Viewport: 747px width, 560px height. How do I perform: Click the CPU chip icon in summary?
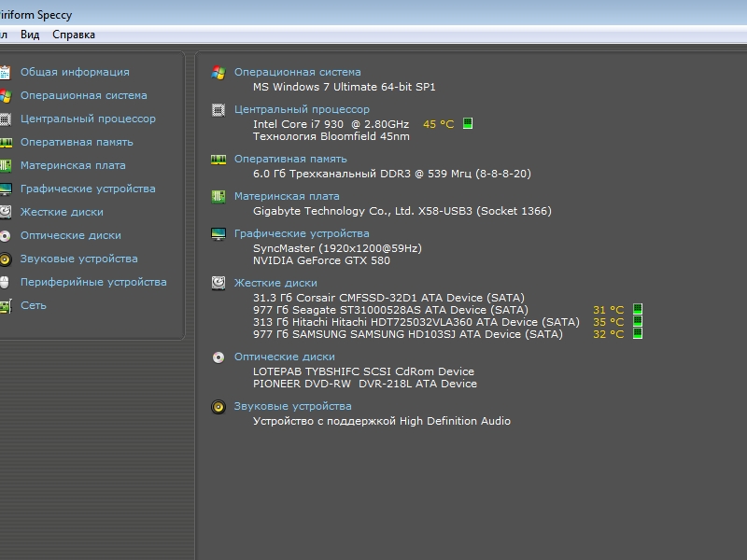pyautogui.click(x=218, y=109)
